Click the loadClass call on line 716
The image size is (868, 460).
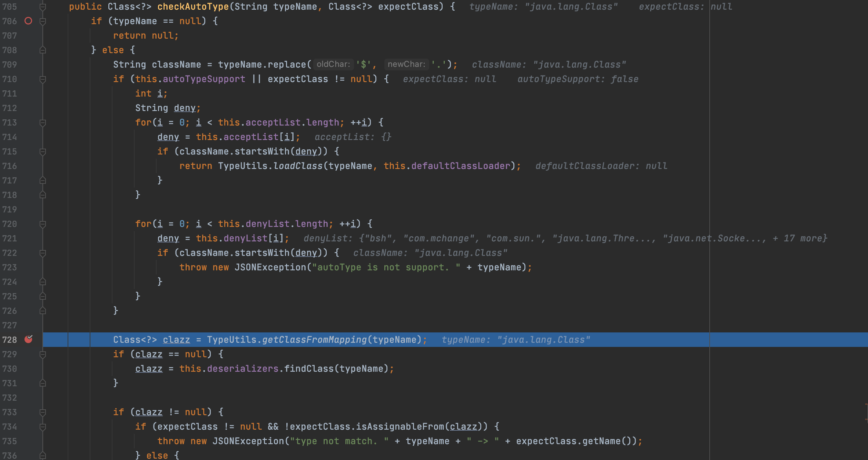pyautogui.click(x=298, y=166)
